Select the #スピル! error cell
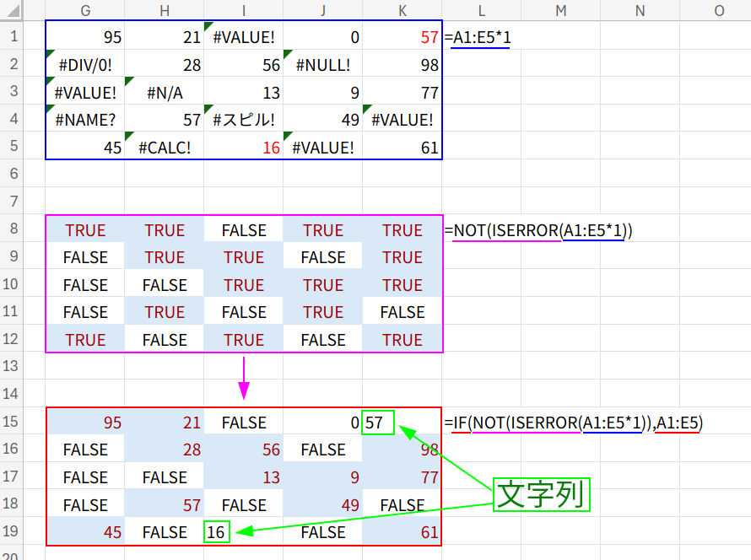Image resolution: width=751 pixels, height=560 pixels. [244, 120]
